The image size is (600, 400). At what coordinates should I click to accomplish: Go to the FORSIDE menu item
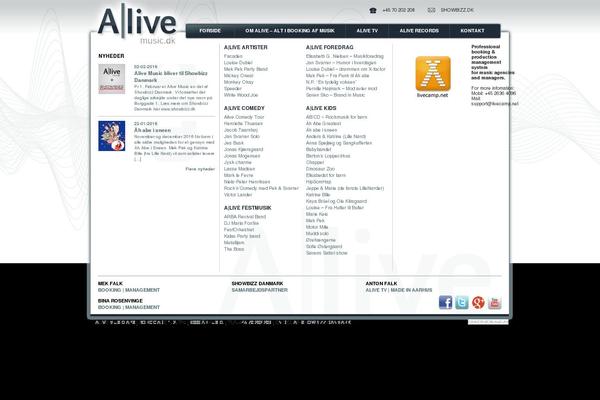[x=210, y=31]
